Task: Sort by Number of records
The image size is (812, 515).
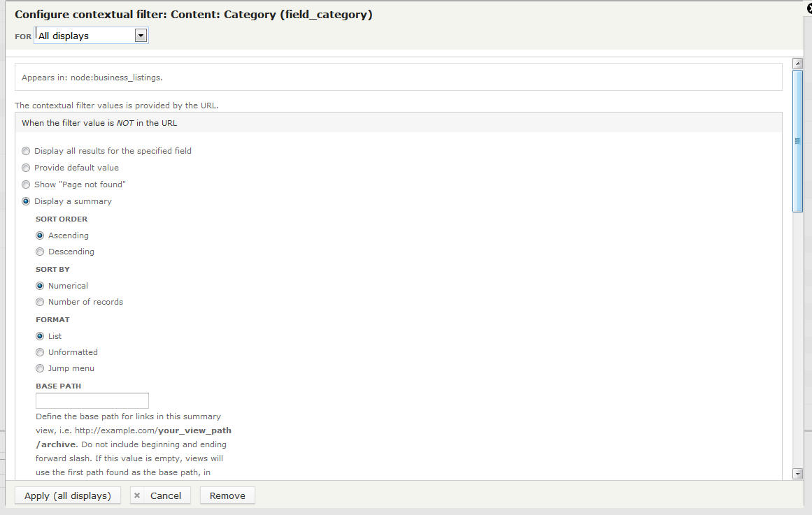Action: click(40, 302)
